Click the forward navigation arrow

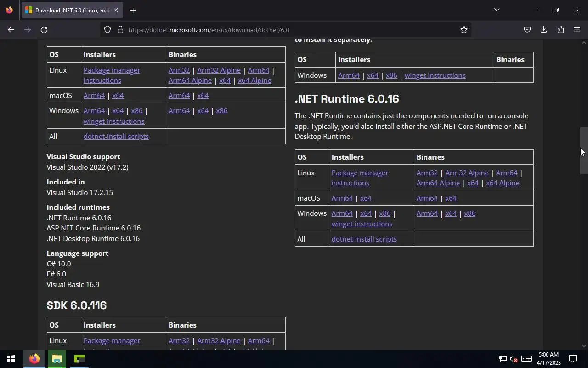(28, 29)
